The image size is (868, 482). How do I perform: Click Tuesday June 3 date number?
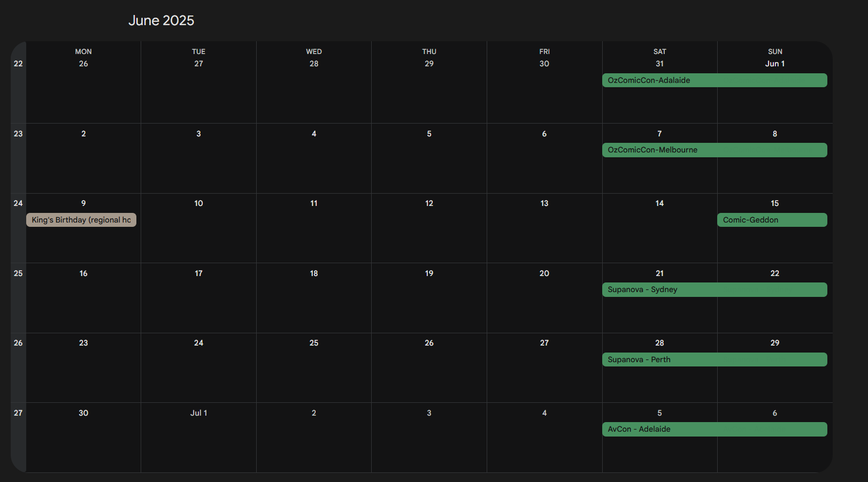[x=198, y=134]
